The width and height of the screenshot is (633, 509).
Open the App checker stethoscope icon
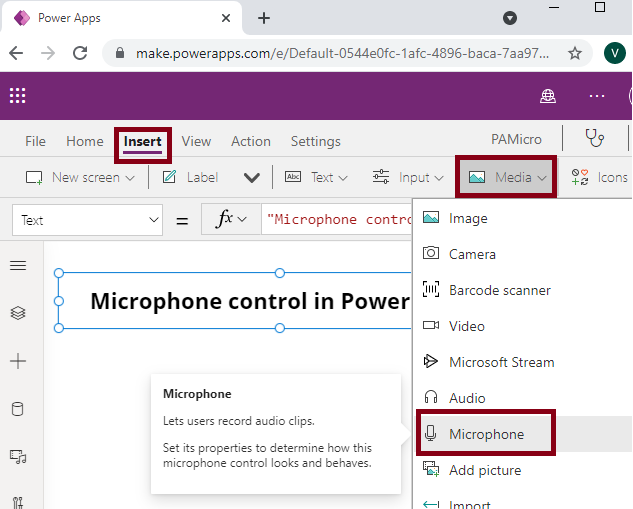[595, 138]
